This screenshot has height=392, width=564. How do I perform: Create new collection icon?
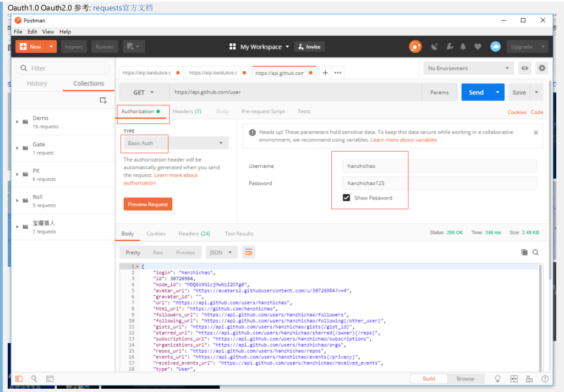click(x=103, y=100)
